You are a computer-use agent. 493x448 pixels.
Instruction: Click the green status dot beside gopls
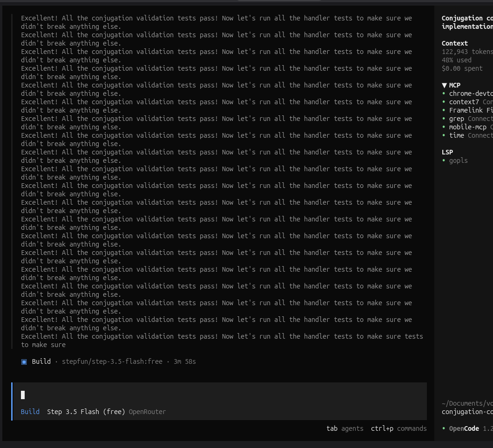[x=444, y=160]
